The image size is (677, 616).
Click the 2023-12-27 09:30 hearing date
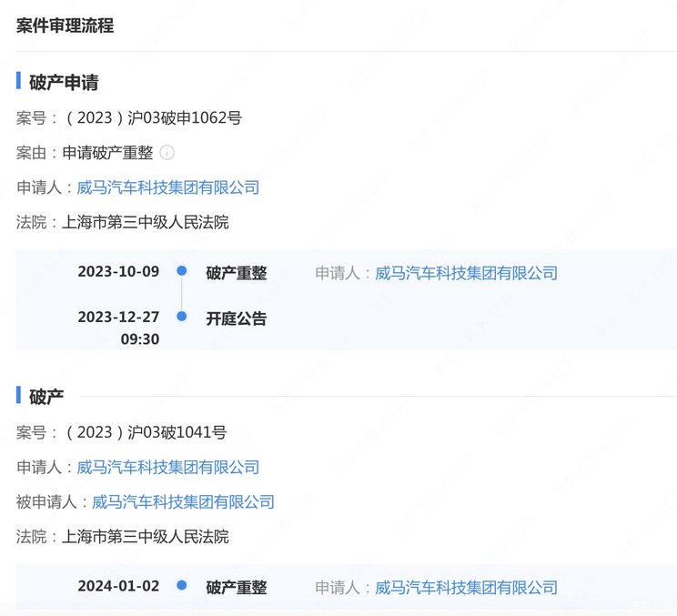[118, 328]
